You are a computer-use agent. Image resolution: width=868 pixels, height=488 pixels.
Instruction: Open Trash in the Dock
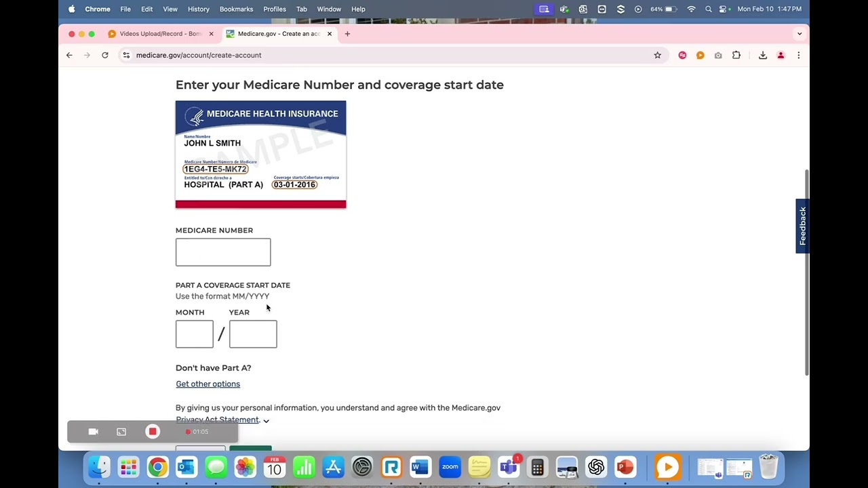pos(768,467)
